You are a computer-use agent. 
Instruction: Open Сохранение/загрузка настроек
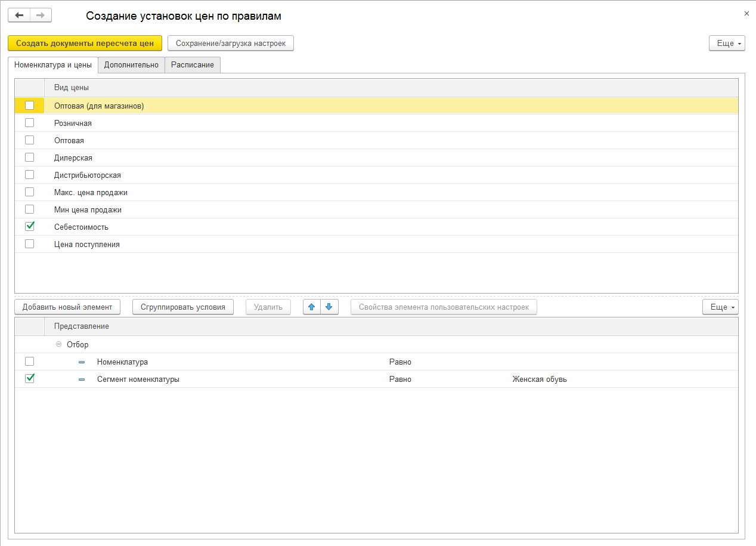click(231, 43)
